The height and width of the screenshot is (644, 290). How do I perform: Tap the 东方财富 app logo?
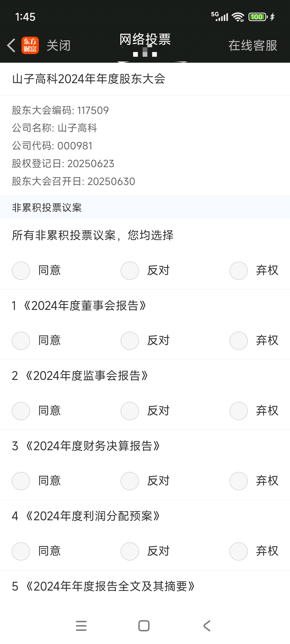(x=30, y=46)
